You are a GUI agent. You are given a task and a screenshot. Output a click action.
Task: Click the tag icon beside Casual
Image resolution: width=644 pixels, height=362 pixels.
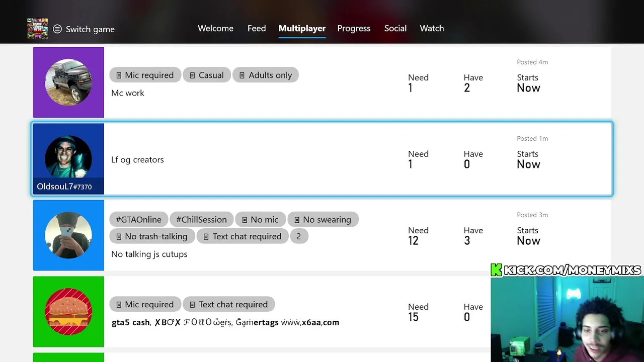[x=192, y=75]
